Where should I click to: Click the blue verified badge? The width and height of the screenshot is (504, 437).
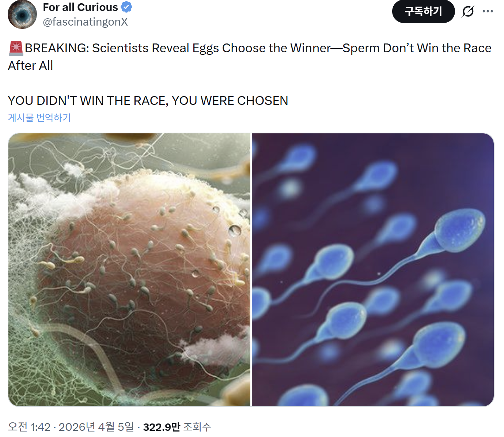pyautogui.click(x=126, y=7)
